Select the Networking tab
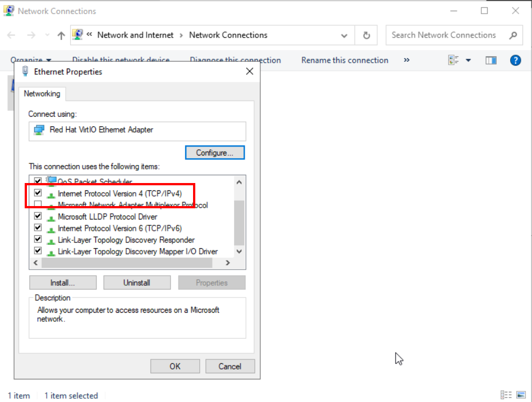 pyautogui.click(x=42, y=94)
